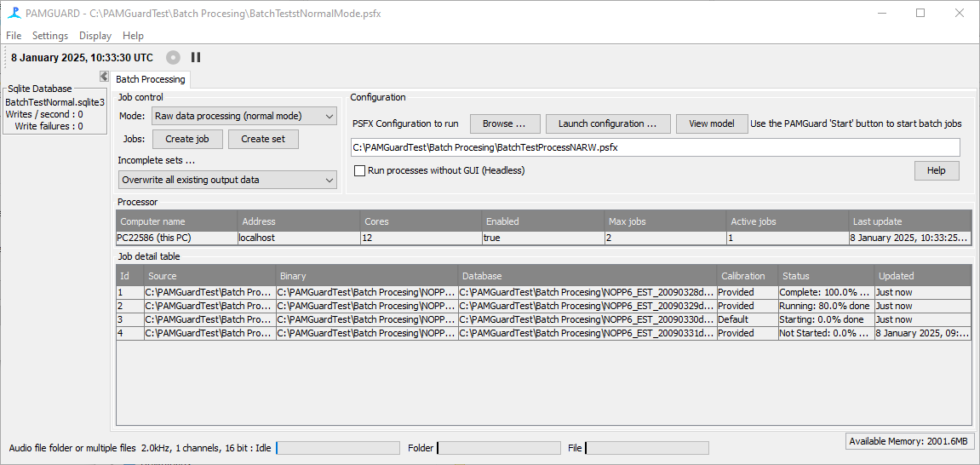Viewport: 980px width, 465px height.
Task: Click the NOPP6_EST_20090328 database cell
Action: pos(587,292)
